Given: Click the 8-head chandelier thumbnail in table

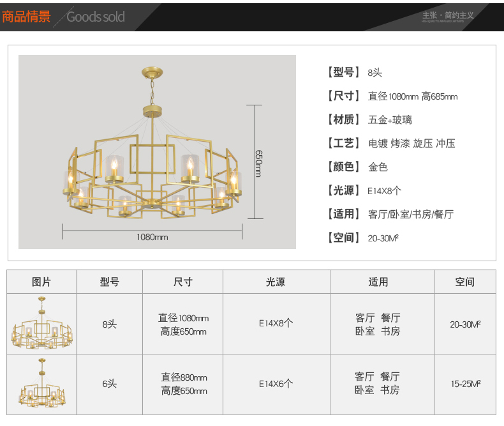Looking at the screenshot, I should pyautogui.click(x=41, y=324).
